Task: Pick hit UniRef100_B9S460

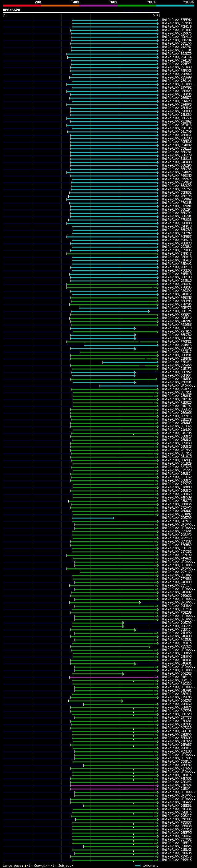Action: (x=177, y=365)
